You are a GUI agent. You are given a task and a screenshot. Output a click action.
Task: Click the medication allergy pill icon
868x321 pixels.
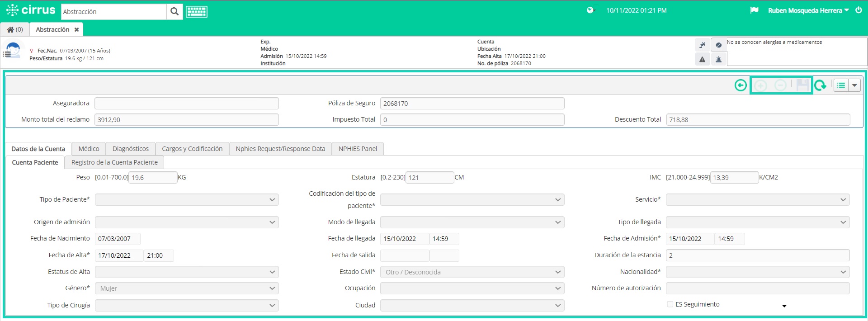point(718,45)
